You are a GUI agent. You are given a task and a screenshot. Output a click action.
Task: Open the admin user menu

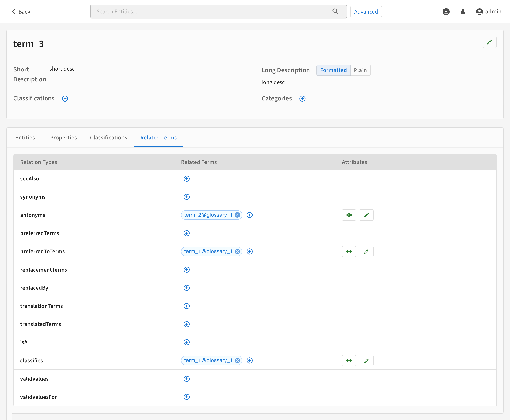click(x=489, y=12)
